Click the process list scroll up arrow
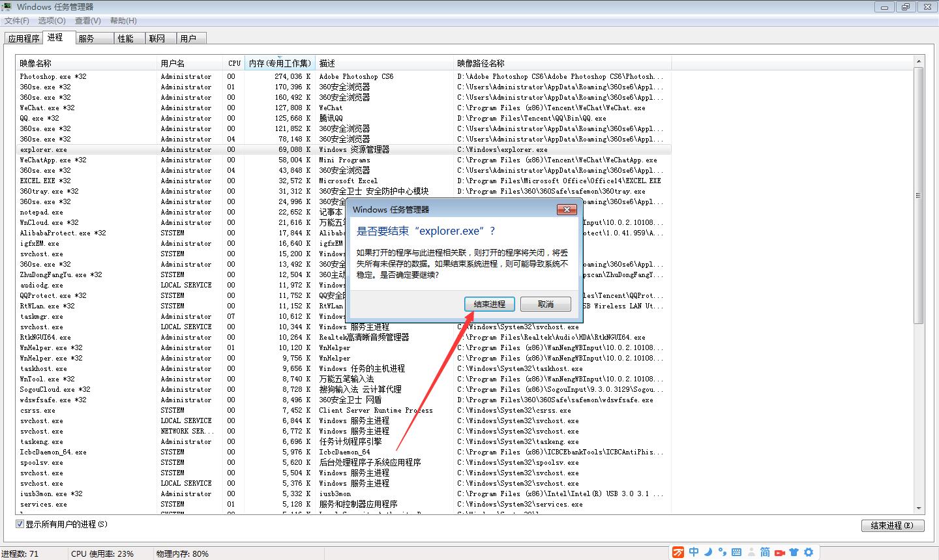This screenshot has height=560, width=939. (919, 62)
